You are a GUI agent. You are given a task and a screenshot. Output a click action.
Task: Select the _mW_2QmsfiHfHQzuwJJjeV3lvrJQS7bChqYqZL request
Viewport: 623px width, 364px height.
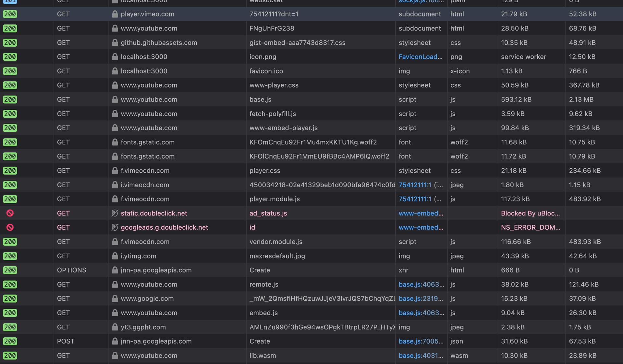point(311,298)
